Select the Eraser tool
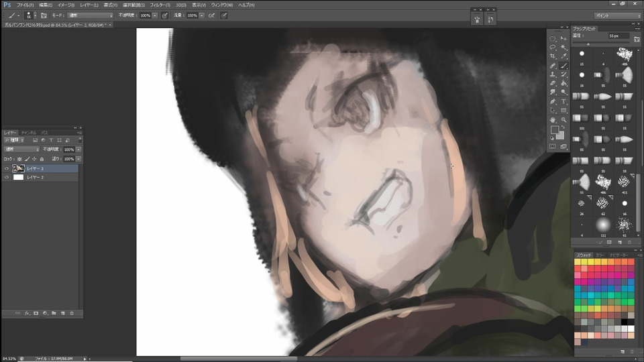Viewport: 644px width, 362px height. (x=553, y=83)
